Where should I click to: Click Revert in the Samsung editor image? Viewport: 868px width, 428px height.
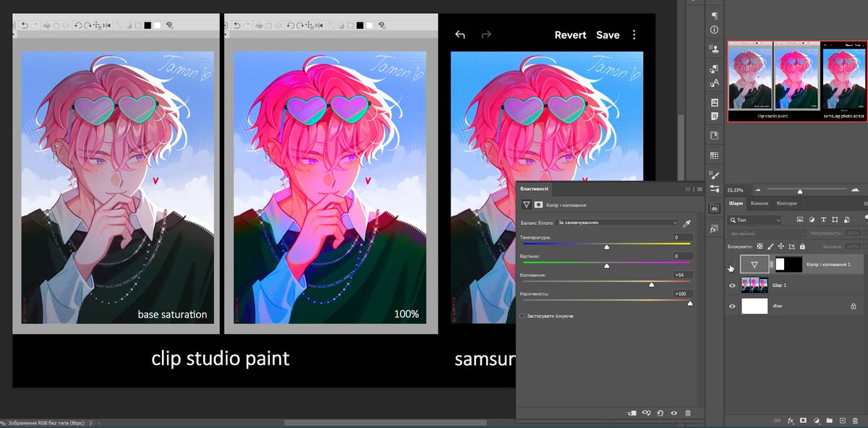(x=571, y=35)
